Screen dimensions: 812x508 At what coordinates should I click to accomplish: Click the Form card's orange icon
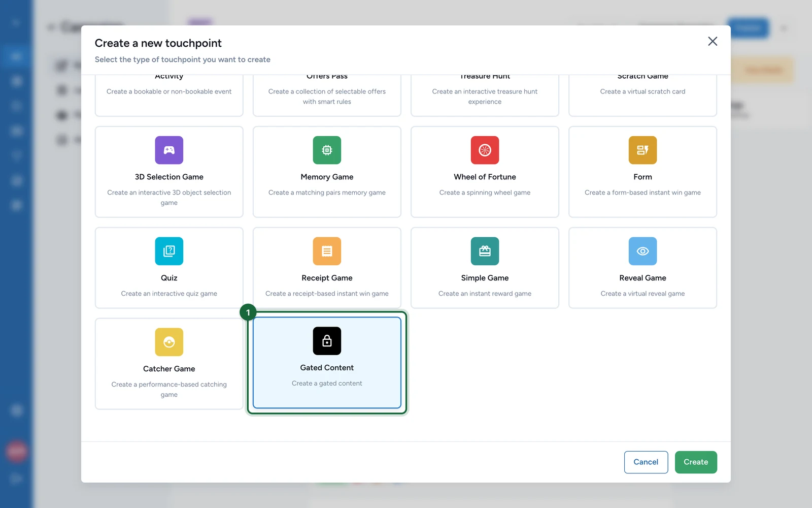(642, 150)
